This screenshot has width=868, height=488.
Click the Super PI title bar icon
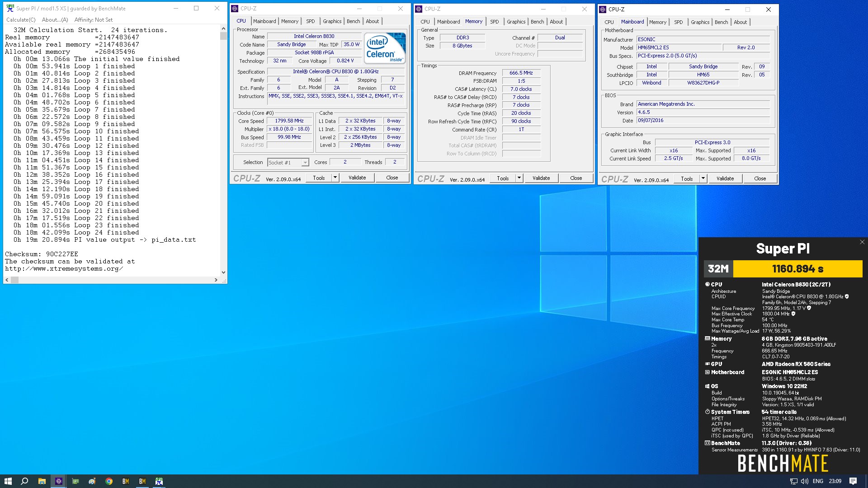[x=10, y=8]
